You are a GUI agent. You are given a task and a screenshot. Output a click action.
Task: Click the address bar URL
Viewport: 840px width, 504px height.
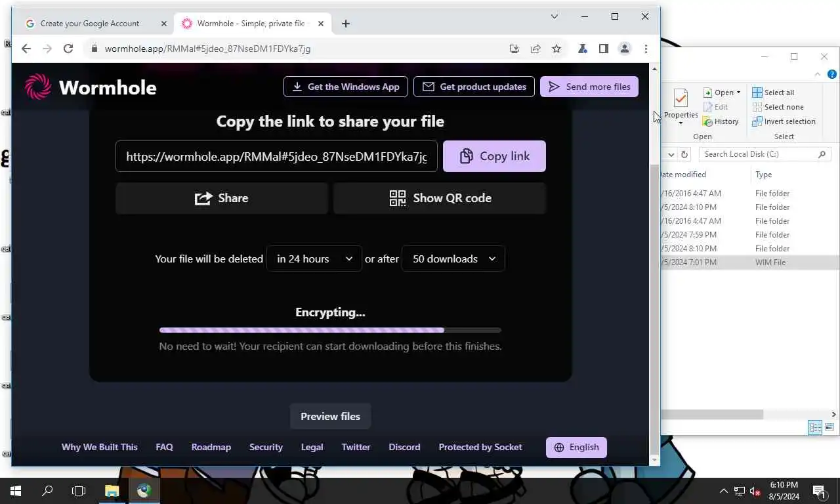click(207, 49)
